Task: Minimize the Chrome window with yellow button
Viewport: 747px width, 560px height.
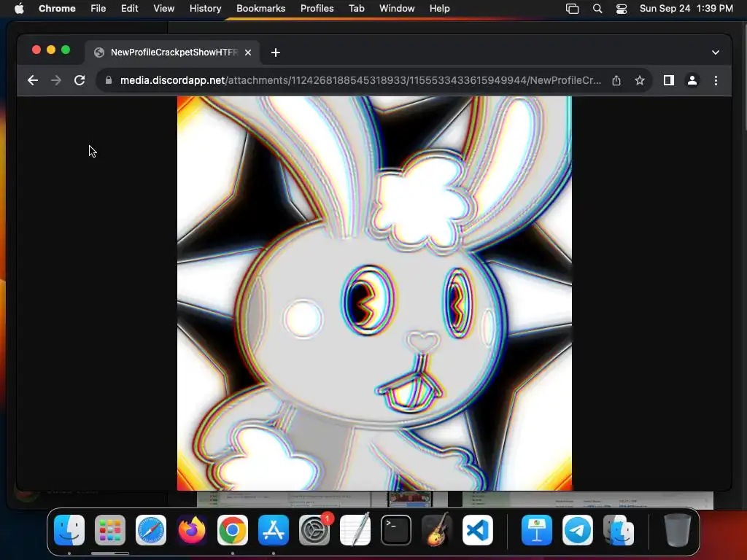Action: tap(51, 50)
